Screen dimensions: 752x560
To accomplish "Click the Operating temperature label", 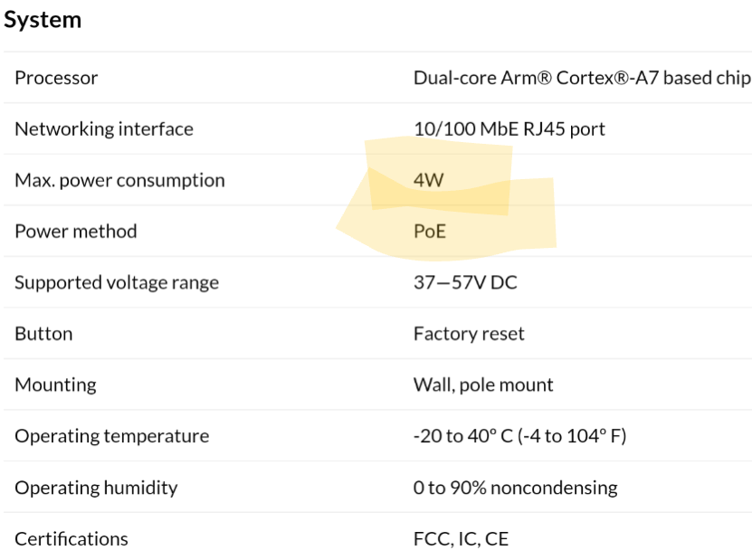I will [111, 436].
